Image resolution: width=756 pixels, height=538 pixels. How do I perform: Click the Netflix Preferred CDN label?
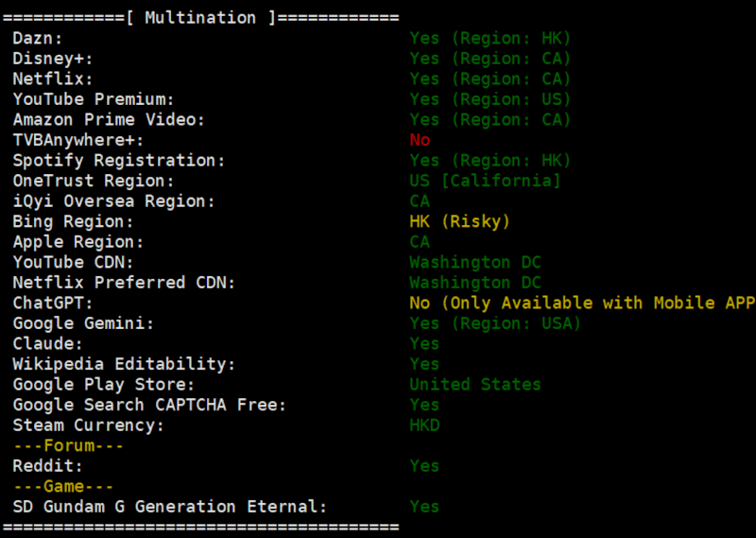[x=124, y=283]
